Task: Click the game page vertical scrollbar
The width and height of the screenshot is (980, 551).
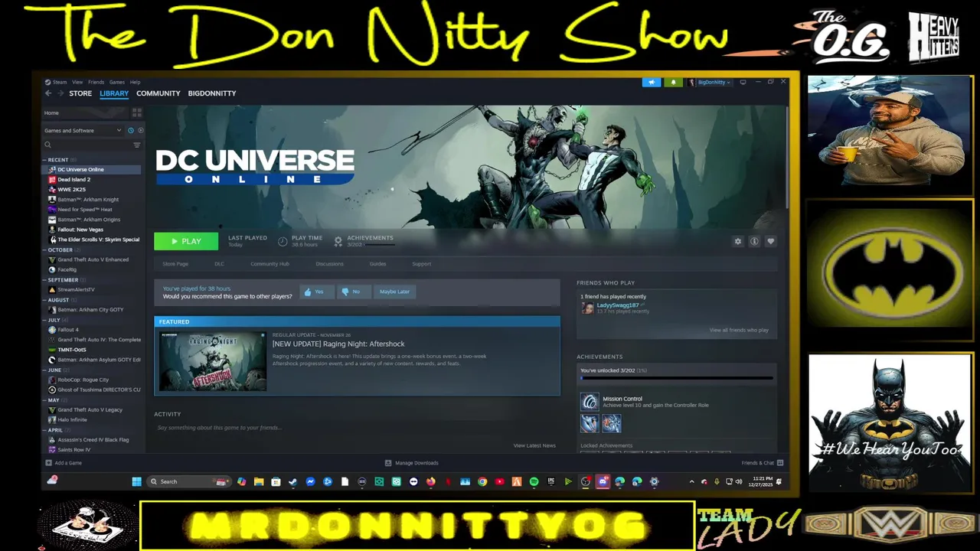Action: tap(786, 157)
